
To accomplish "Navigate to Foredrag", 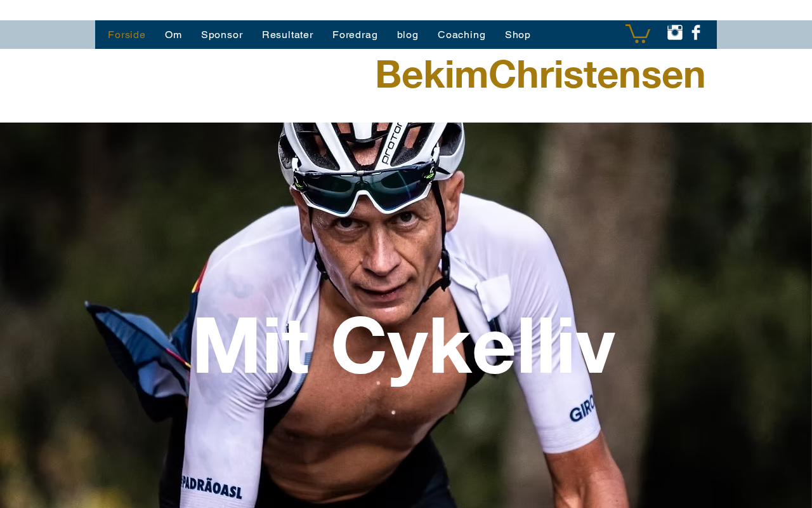I will coord(355,35).
